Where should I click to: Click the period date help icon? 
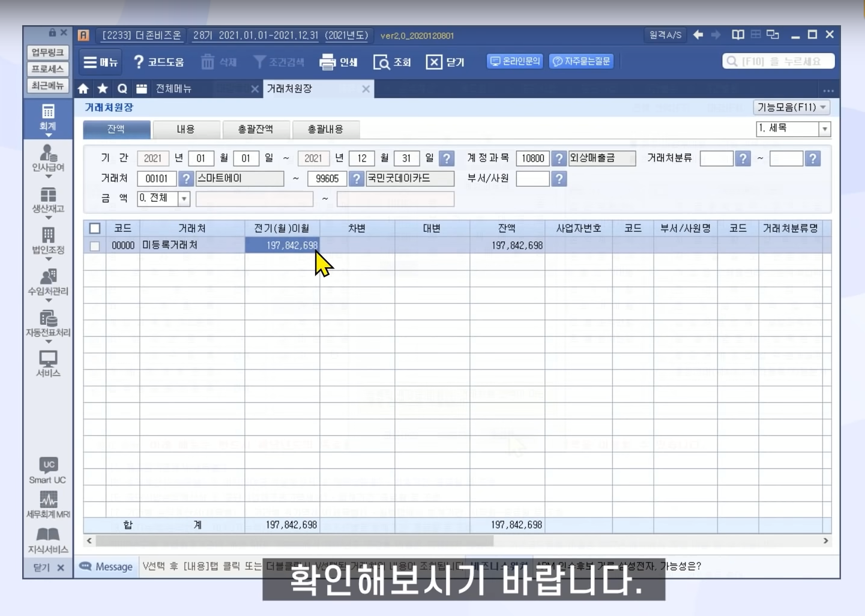[446, 159]
